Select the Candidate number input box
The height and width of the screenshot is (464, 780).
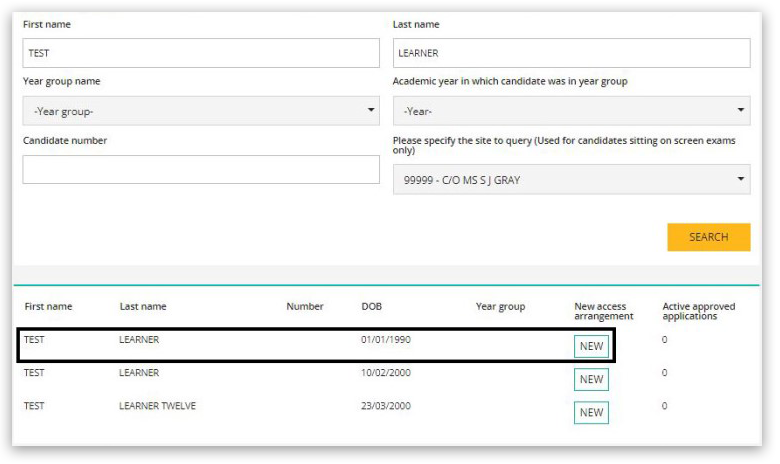coord(201,170)
